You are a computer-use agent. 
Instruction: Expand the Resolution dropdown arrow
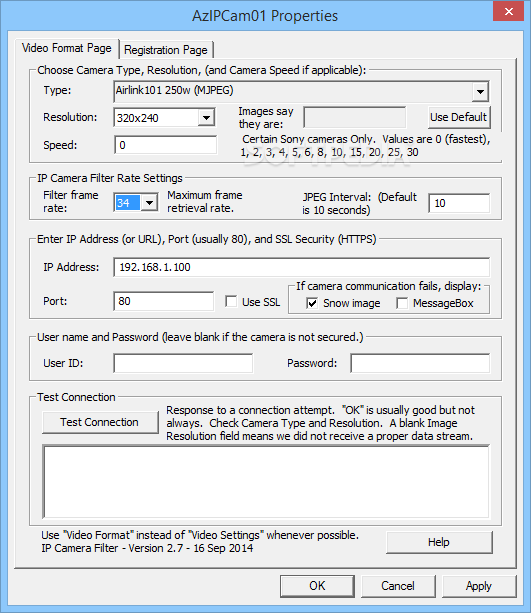tap(206, 117)
